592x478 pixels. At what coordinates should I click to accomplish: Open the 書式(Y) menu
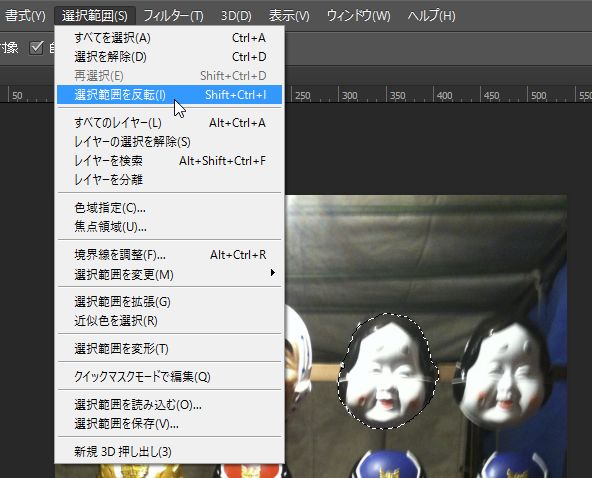[25, 15]
